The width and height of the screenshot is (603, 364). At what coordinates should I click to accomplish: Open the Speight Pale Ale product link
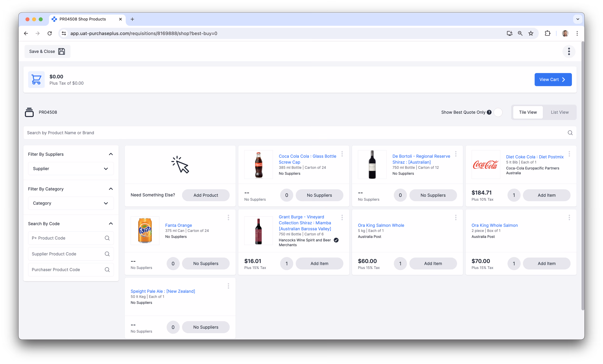coord(163,291)
